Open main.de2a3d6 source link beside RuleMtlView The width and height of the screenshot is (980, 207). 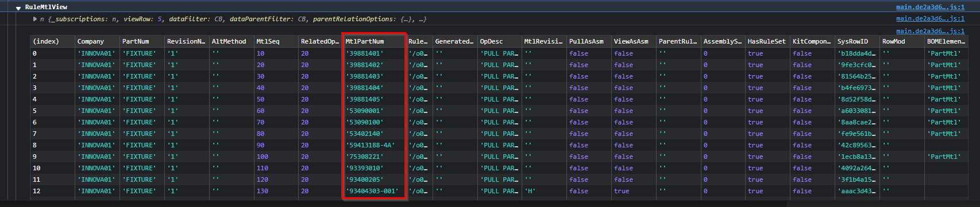coord(930,7)
